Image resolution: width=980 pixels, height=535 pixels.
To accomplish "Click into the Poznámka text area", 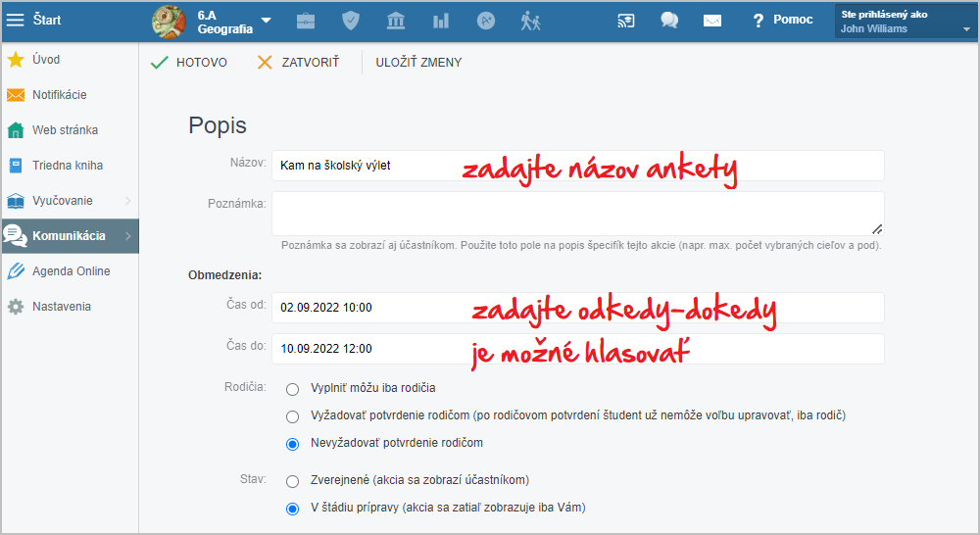I will (x=576, y=213).
